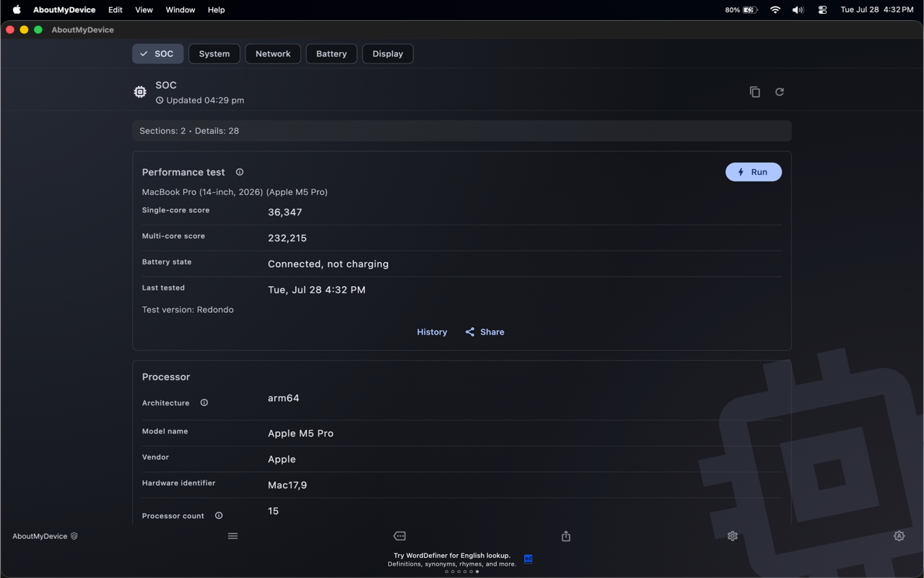Click 'Connected, not charging' battery state
924x578 pixels.
tap(328, 264)
